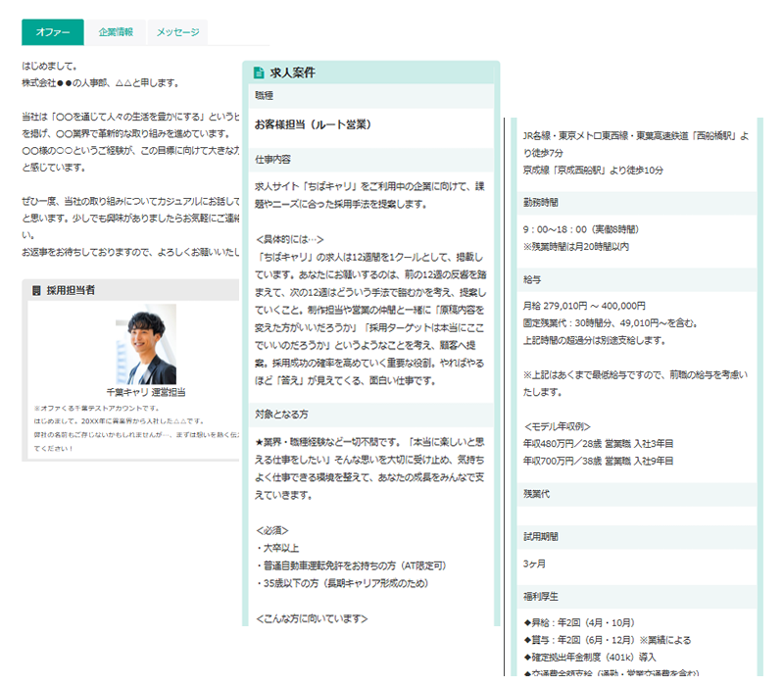Click the 普通自動車運転免許 requirement line
784x686 pixels.
[351, 565]
